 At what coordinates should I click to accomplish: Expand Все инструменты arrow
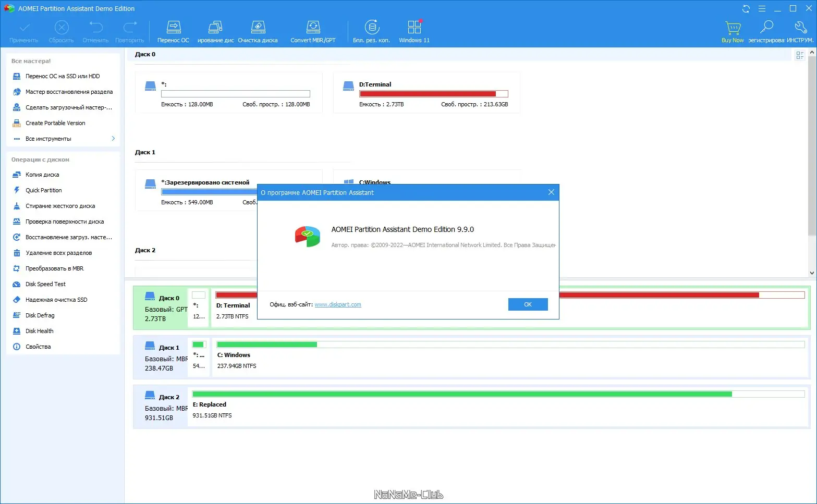113,139
